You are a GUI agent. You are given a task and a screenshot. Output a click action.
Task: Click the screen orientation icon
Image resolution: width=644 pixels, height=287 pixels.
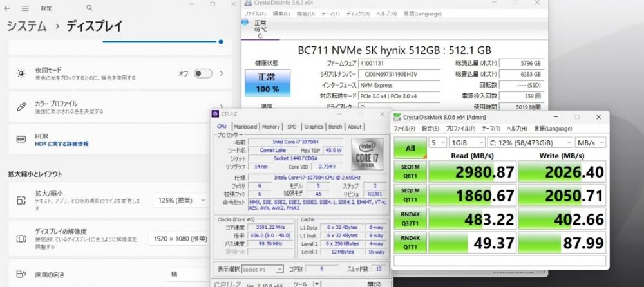(21, 274)
